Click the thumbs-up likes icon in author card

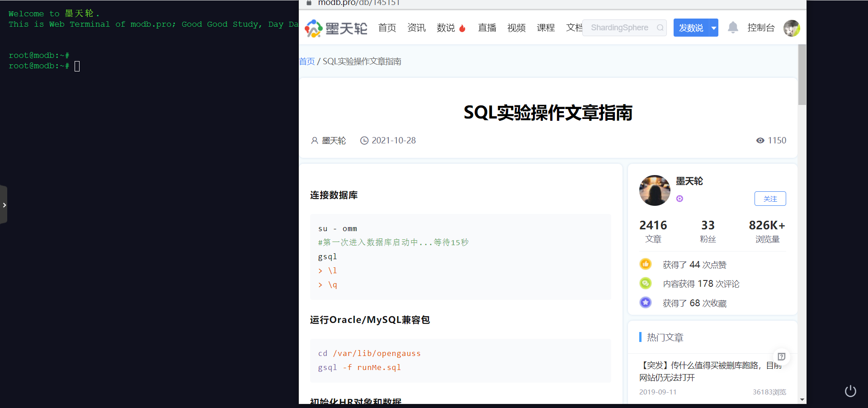(646, 264)
